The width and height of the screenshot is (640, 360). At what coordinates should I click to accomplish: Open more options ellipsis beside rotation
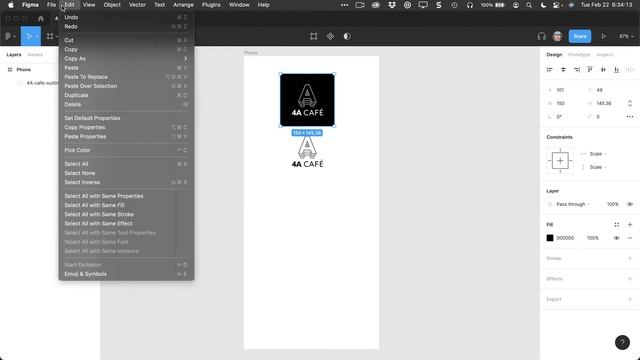click(x=630, y=117)
